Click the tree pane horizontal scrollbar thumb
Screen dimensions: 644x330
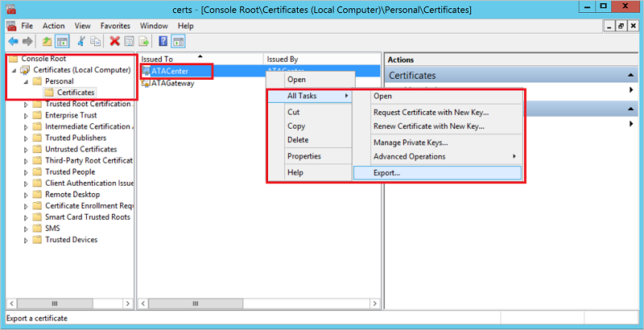(x=55, y=303)
